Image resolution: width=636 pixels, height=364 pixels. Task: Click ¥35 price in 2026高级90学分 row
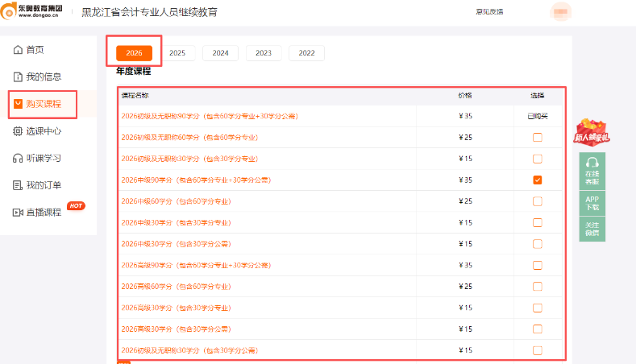[466, 265]
